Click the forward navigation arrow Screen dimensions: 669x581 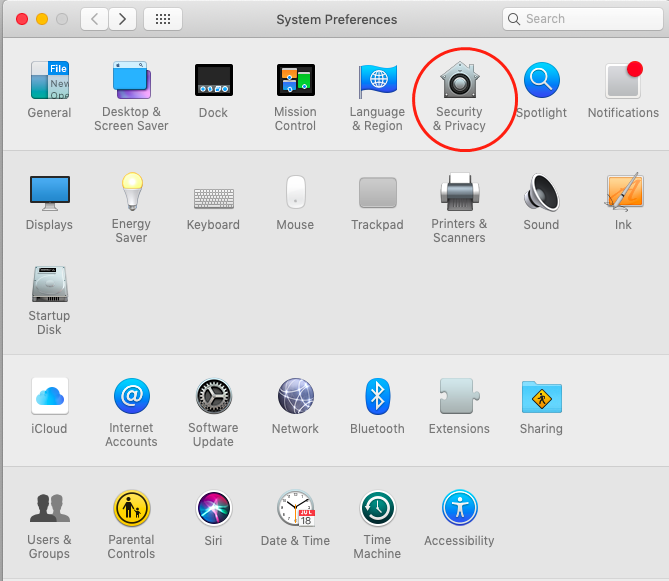click(122, 19)
